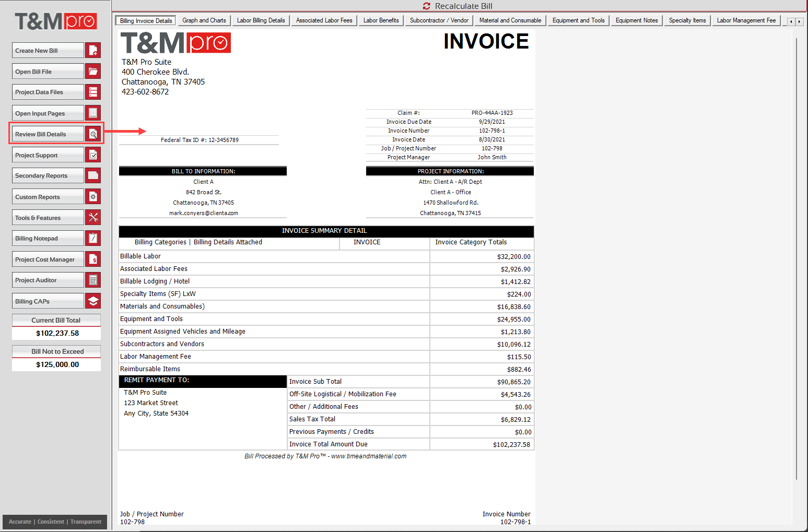Click the Project Manager value John Smith
Screen dimensions: 808x532
coord(492,157)
